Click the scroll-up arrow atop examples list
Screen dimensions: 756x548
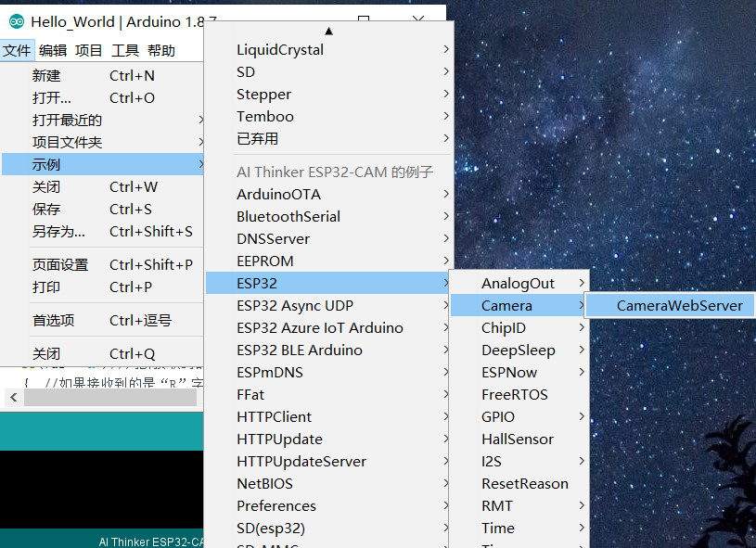pyautogui.click(x=328, y=32)
